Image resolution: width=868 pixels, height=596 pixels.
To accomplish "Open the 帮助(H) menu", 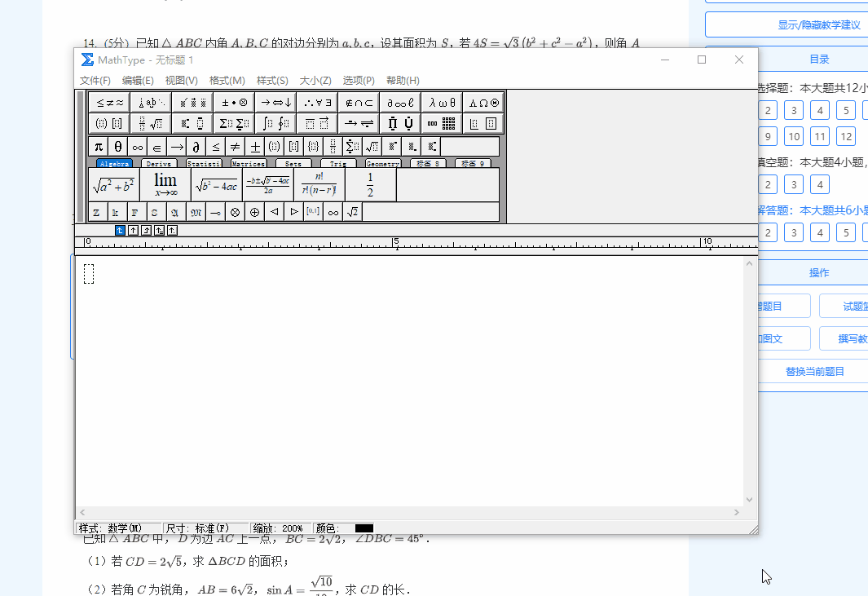I will (x=403, y=81).
